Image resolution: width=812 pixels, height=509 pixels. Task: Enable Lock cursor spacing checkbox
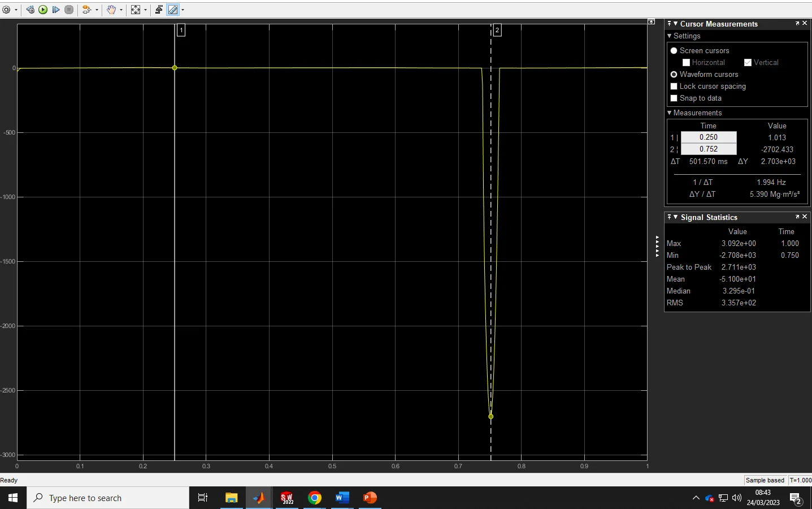[x=674, y=87]
